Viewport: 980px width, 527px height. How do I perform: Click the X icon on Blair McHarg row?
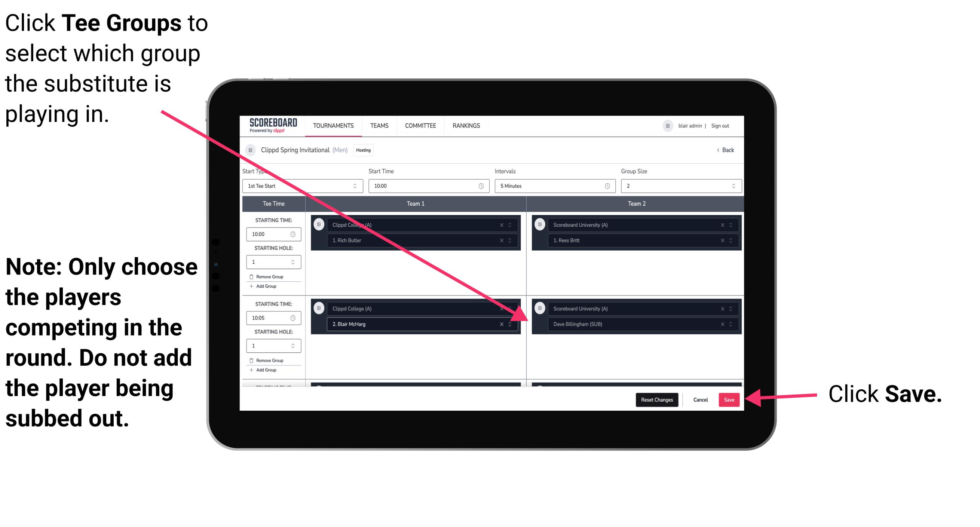[503, 324]
